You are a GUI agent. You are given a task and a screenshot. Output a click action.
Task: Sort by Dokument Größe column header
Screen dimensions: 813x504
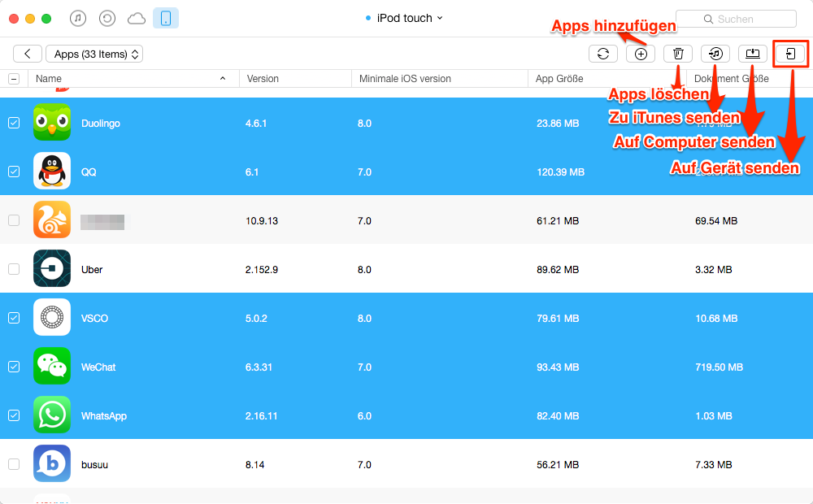(x=750, y=79)
